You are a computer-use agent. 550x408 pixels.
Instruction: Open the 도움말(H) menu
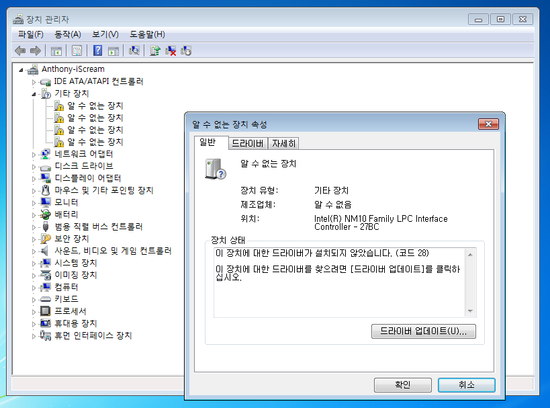pyautogui.click(x=147, y=34)
